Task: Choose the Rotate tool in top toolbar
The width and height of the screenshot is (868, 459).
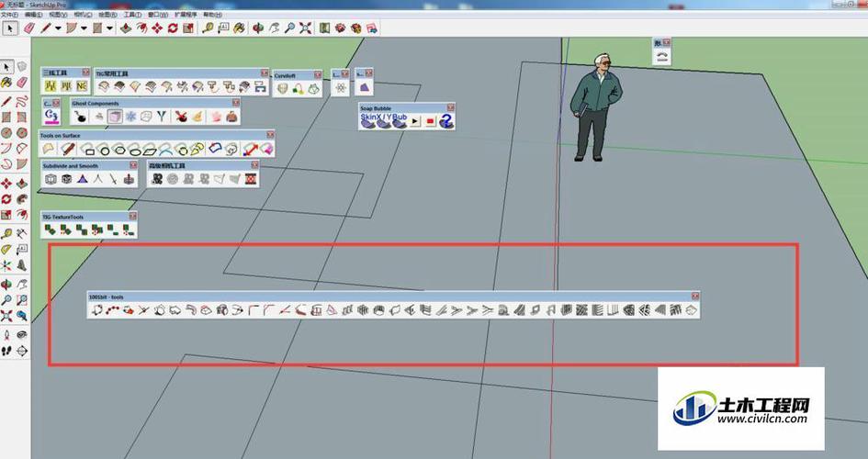Action: [x=173, y=28]
